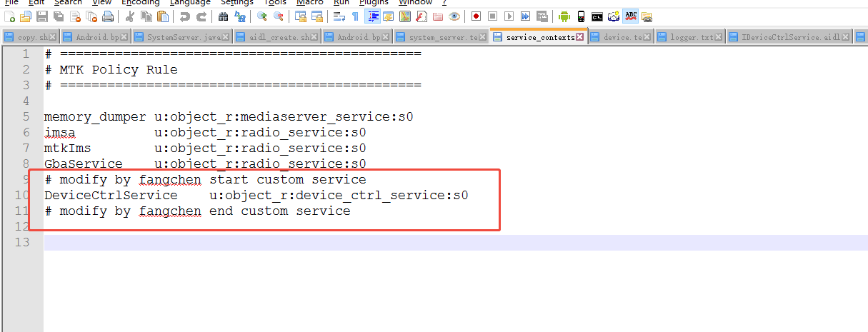Toggle word wrap in toolbar

click(x=339, y=16)
